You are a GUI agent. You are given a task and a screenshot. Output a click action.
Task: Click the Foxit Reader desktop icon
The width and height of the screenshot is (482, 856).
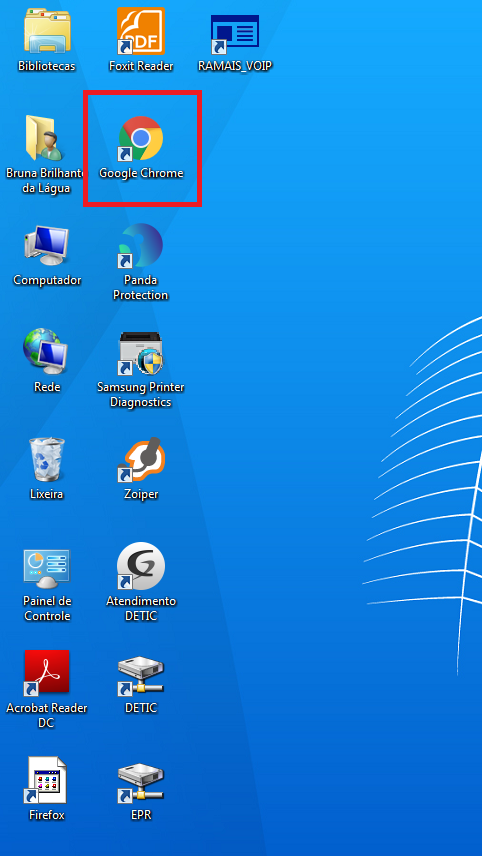pyautogui.click(x=141, y=31)
